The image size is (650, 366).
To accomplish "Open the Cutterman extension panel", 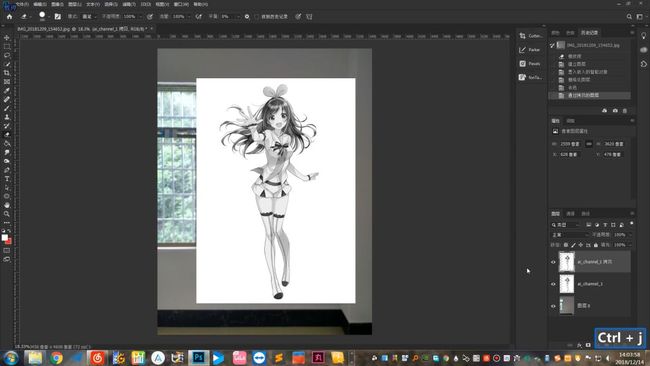I will 531,36.
